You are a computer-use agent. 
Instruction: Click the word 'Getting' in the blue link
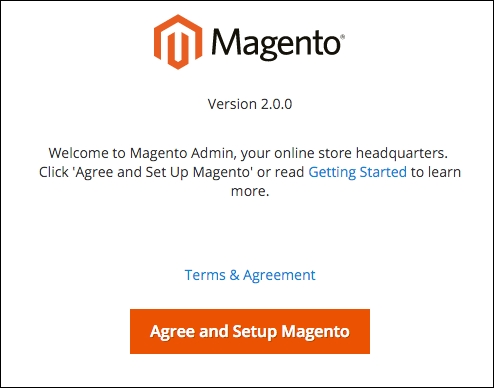(332, 172)
